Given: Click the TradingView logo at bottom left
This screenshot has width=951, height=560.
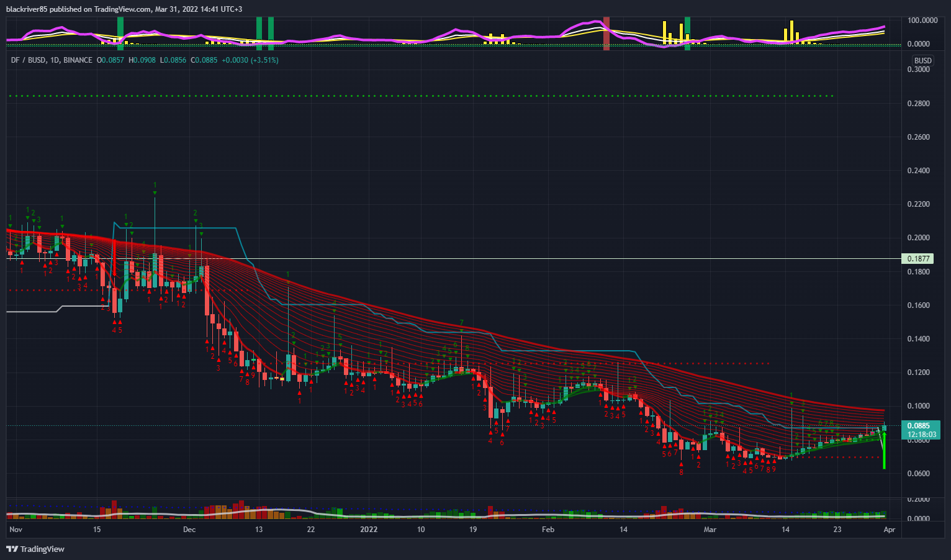Looking at the screenshot, I should point(35,549).
